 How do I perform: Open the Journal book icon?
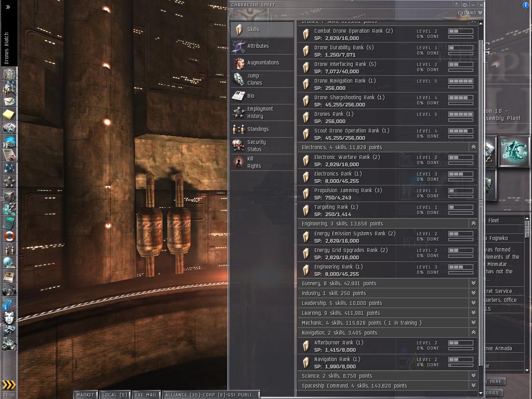coord(9,276)
